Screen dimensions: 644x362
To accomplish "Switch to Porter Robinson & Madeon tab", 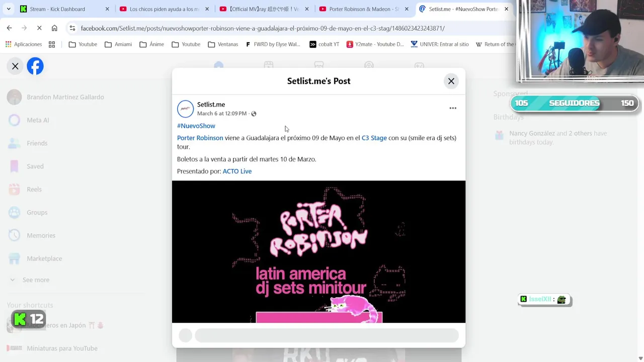I will 364,9.
